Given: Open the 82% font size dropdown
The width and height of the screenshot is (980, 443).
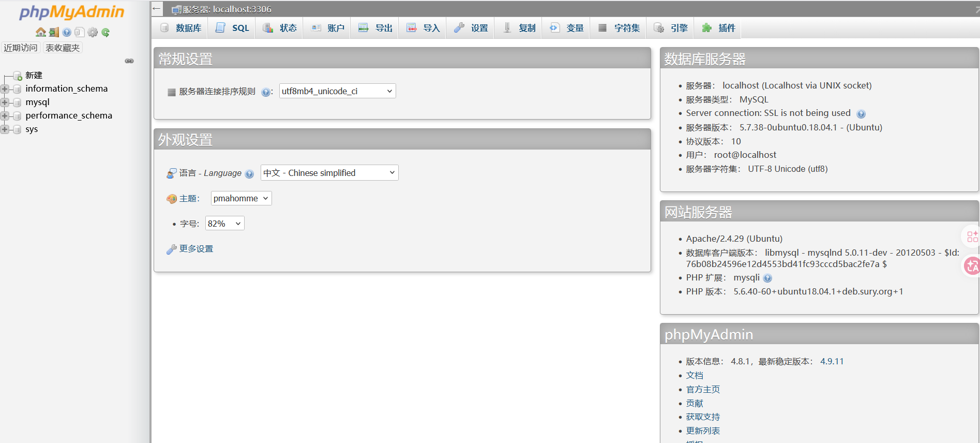Looking at the screenshot, I should point(224,224).
